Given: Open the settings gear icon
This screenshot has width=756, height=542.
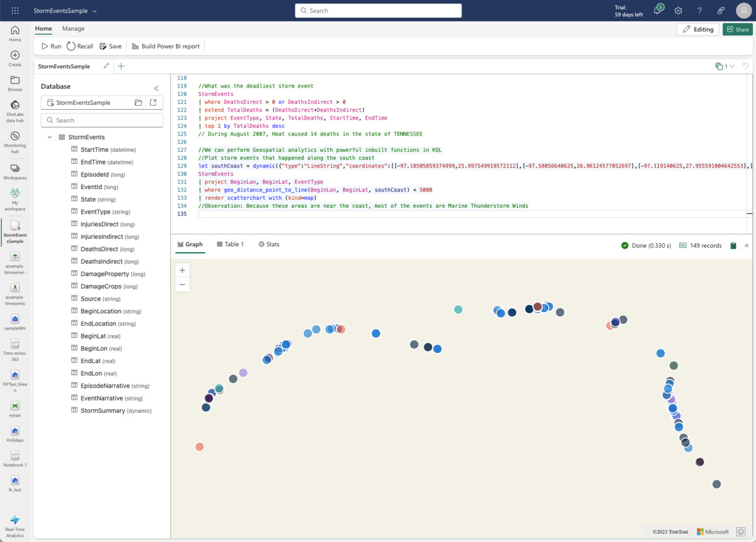Looking at the screenshot, I should [x=678, y=11].
